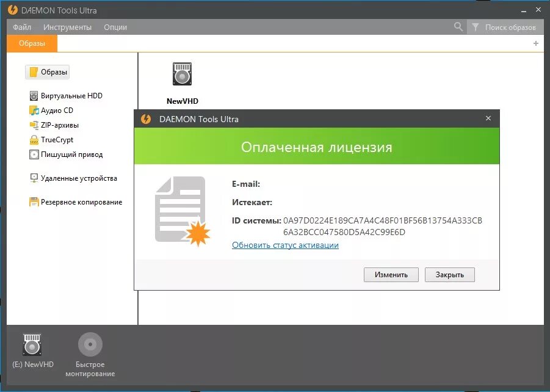Open Удаленные устройства section
The image size is (550, 392).
[x=73, y=178]
